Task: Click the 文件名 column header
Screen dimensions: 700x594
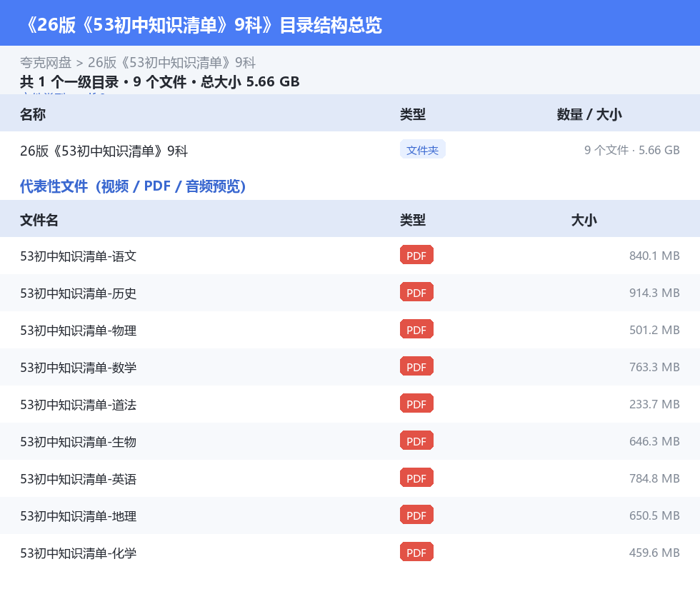Action: (x=39, y=220)
